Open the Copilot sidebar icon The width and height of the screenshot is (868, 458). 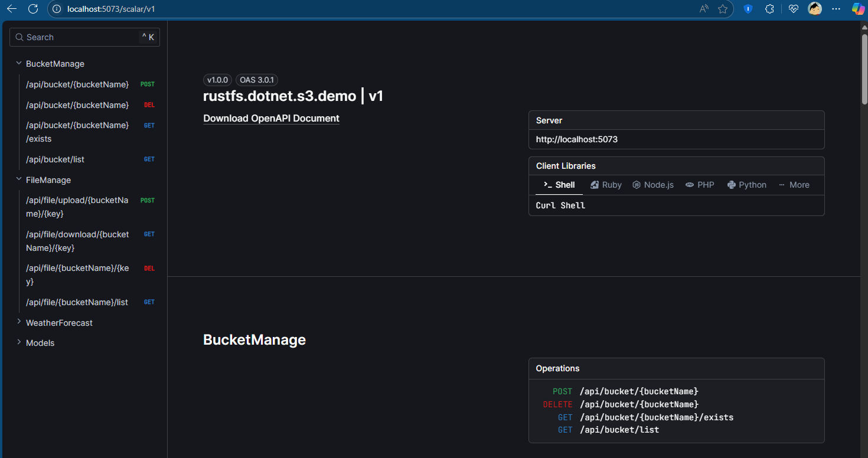(858, 9)
